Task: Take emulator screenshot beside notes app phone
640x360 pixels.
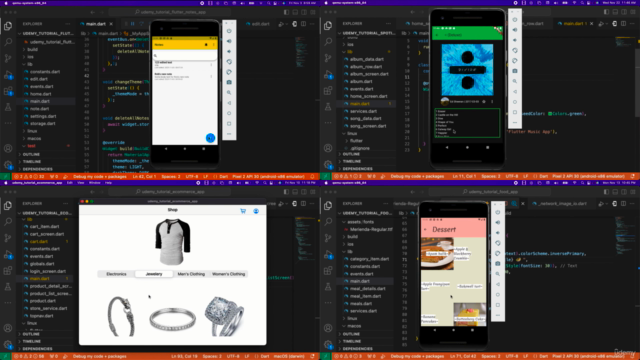Action: point(229,82)
